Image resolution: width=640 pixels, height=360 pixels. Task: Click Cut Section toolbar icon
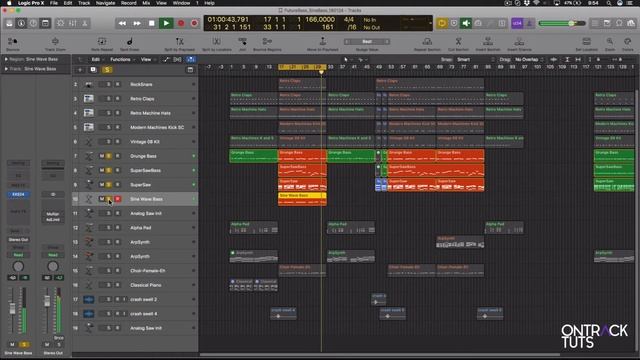[x=458, y=42]
